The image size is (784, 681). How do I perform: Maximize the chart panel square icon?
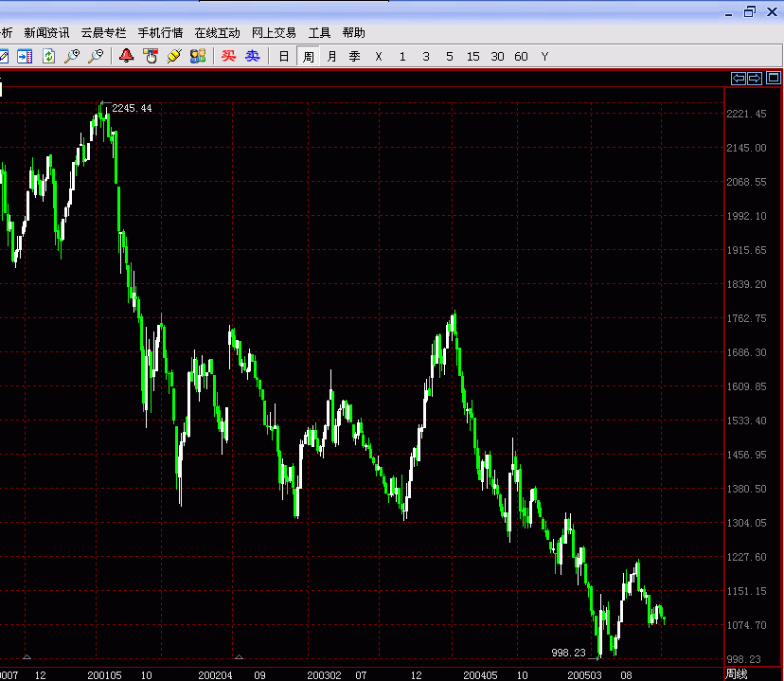click(773, 78)
